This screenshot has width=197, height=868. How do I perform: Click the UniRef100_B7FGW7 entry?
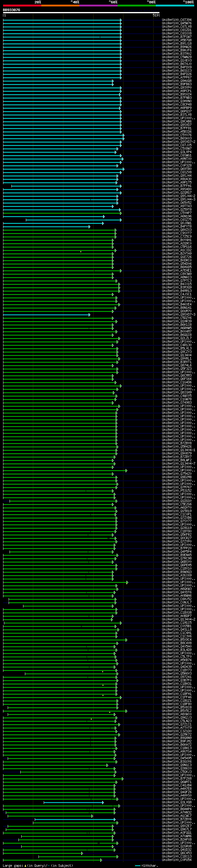(x=177, y=37)
